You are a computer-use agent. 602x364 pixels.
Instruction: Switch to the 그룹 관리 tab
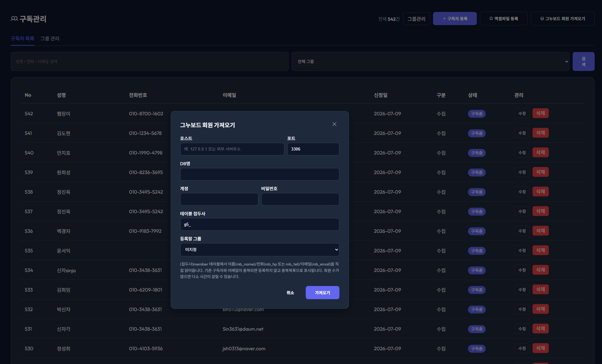click(x=50, y=39)
